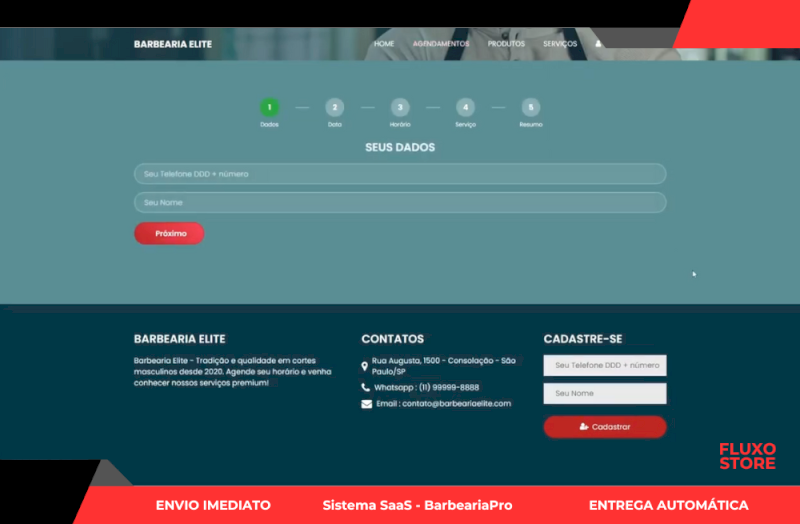The width and height of the screenshot is (800, 524).
Task: Open the SERVIÇOS menu item
Action: coord(560,44)
